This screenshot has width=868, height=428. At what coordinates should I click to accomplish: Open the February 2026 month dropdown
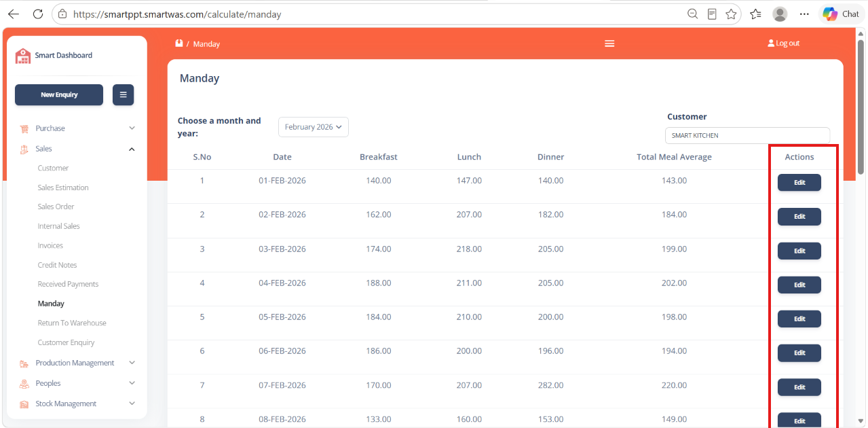[314, 127]
